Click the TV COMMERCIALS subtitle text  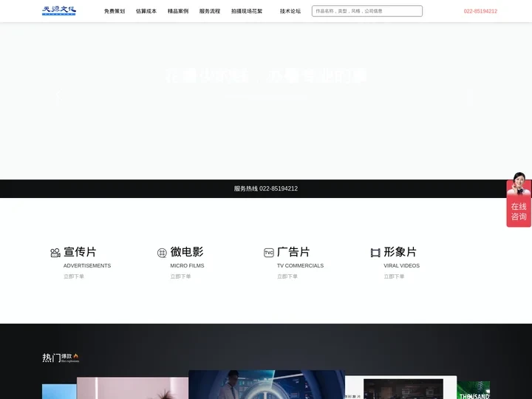[x=300, y=266]
